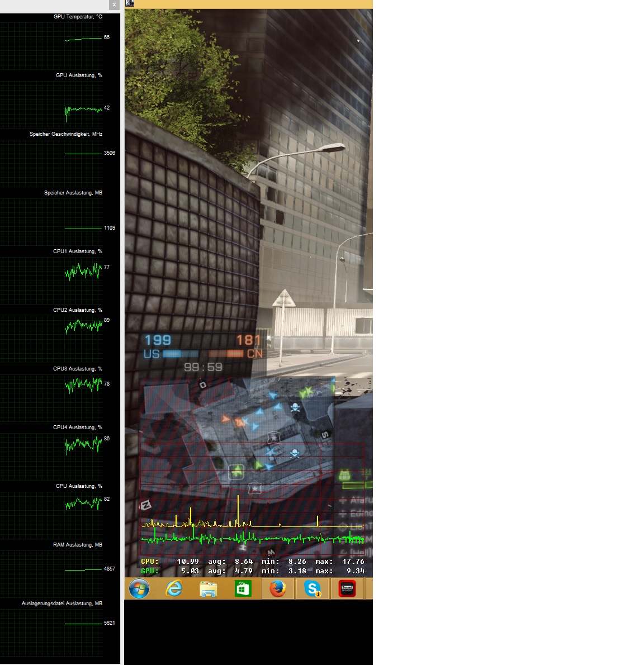The image size is (644, 665).
Task: Click GPU temperature value 66
Action: 106,37
